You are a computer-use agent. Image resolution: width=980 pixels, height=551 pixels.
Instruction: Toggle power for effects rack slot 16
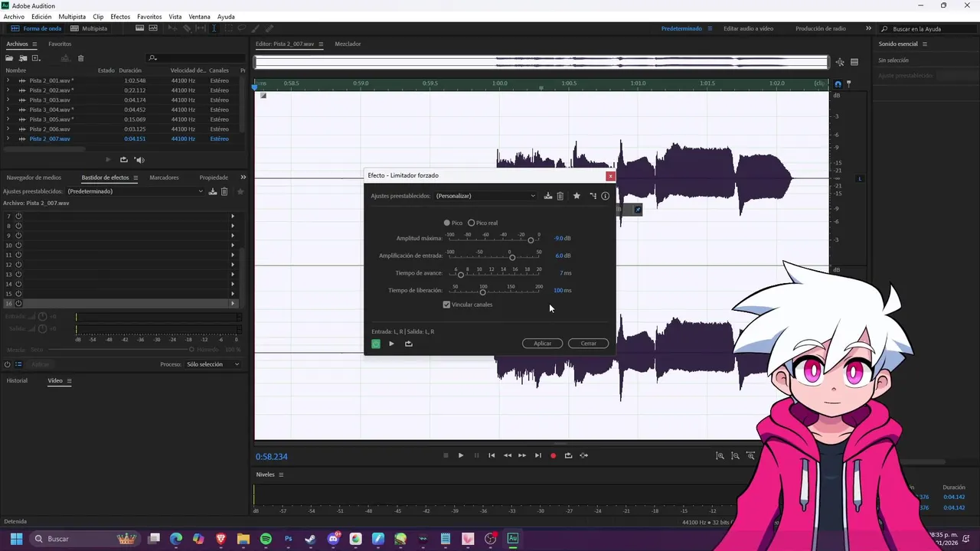(x=18, y=303)
